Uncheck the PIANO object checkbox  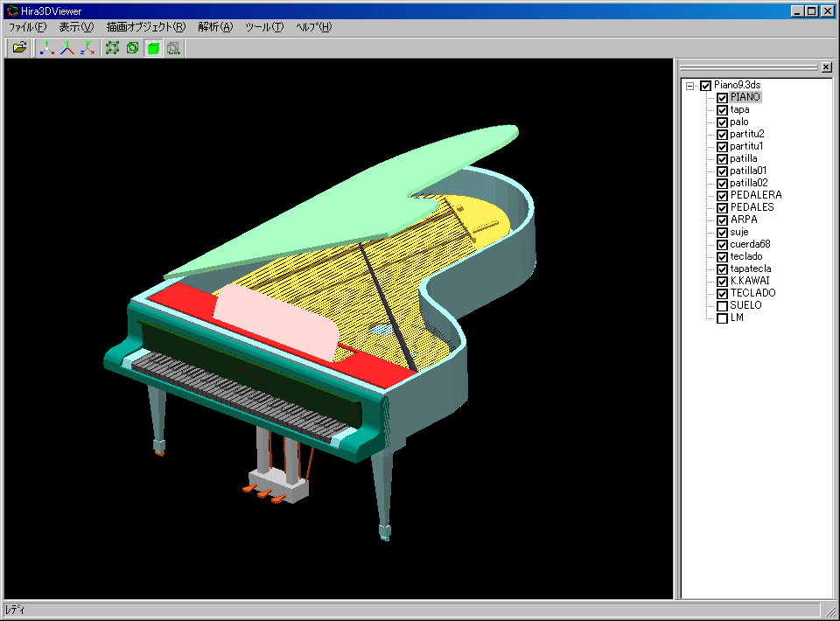(x=722, y=98)
